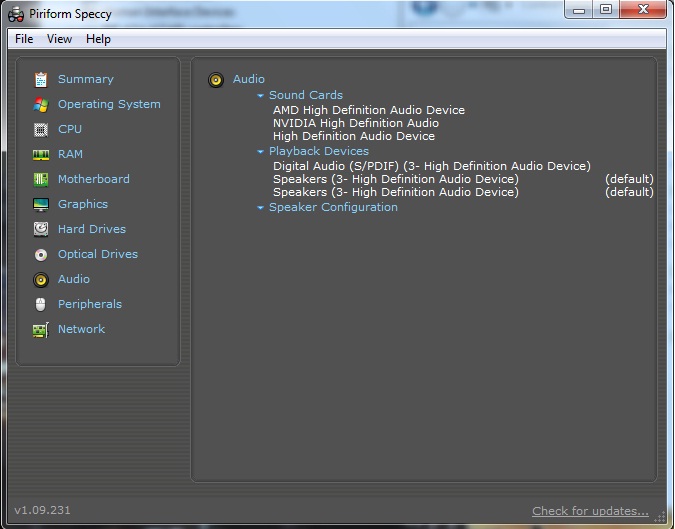This screenshot has width=675, height=529.
Task: Click the Audio speaker icon in sidebar
Action: [x=41, y=280]
